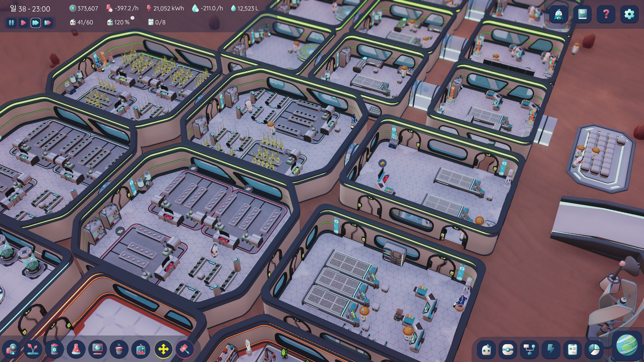
Task: Open the red question mark help
Action: (606, 14)
